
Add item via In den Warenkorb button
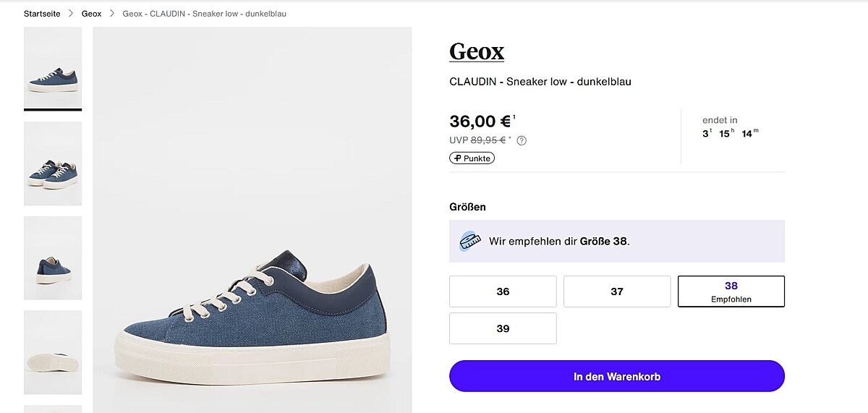pyautogui.click(x=616, y=376)
